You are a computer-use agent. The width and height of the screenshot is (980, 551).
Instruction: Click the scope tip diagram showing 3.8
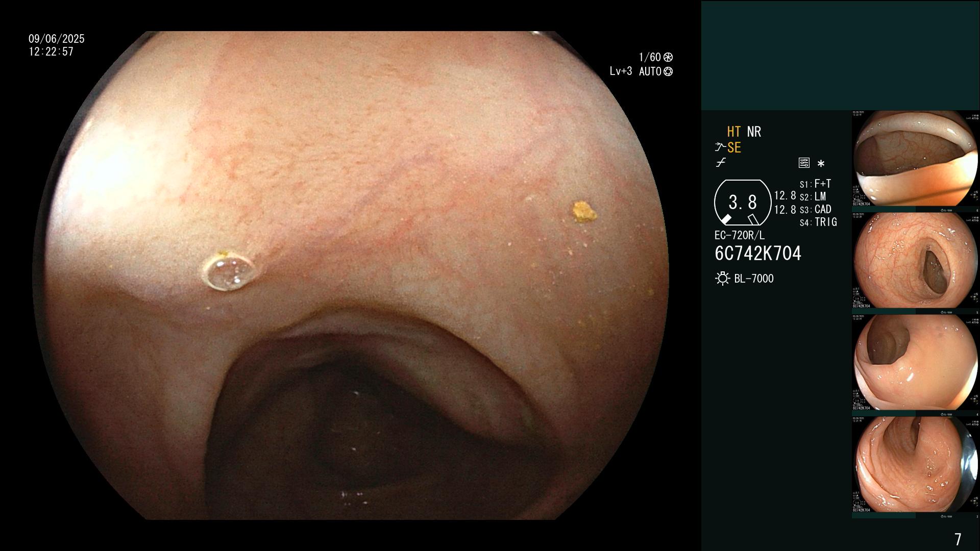coord(743,203)
